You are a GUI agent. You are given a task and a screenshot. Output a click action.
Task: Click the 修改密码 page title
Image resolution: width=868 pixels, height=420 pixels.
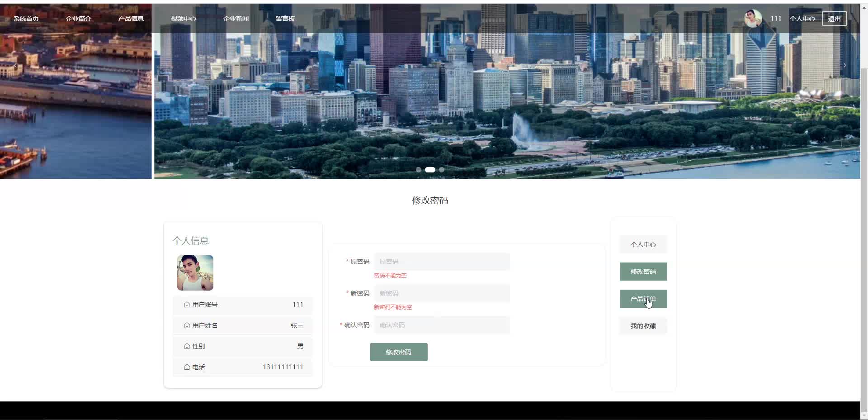(430, 200)
